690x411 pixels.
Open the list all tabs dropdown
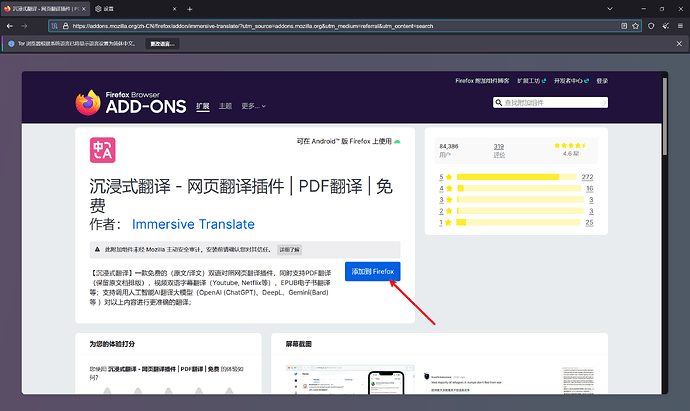point(609,9)
